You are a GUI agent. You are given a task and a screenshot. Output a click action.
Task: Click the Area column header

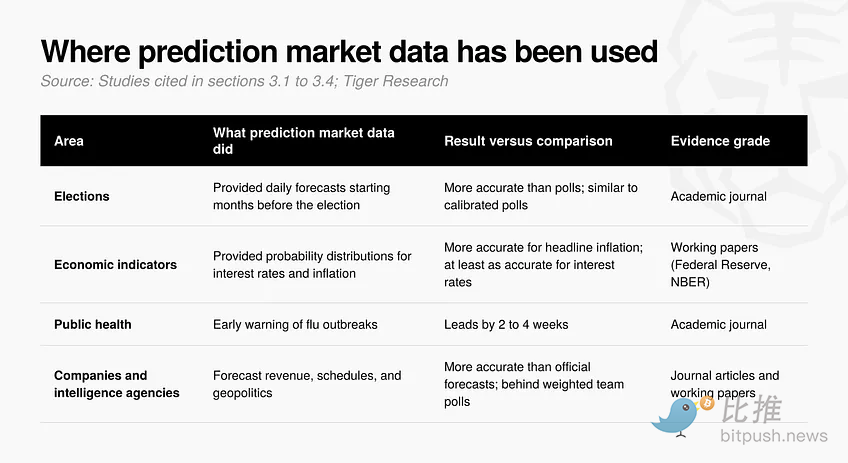pos(69,141)
